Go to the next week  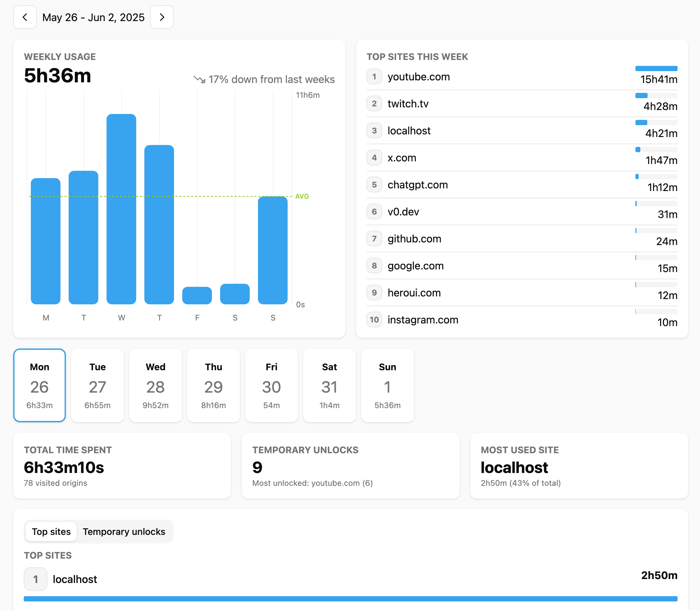pos(162,17)
